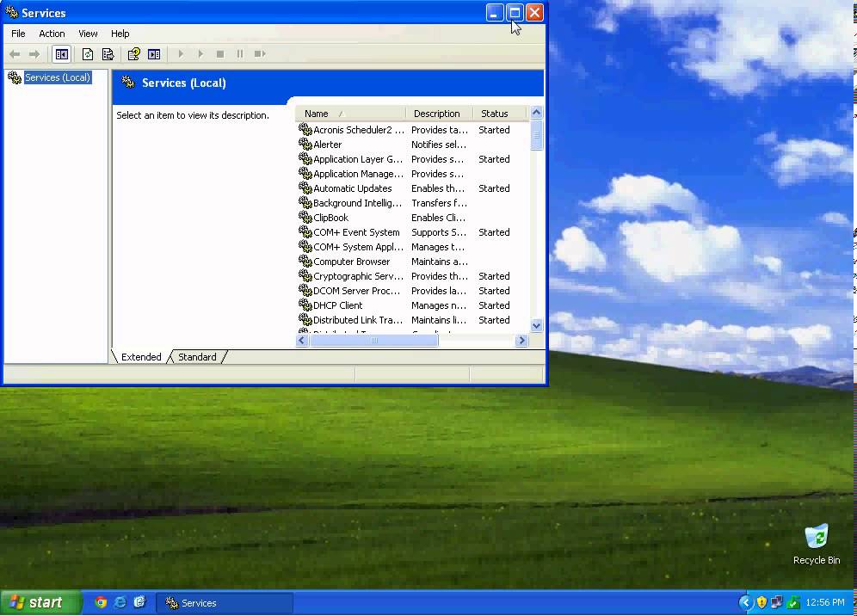Click the Services (Local) pane heading icon
The image size is (857, 616).
point(128,83)
